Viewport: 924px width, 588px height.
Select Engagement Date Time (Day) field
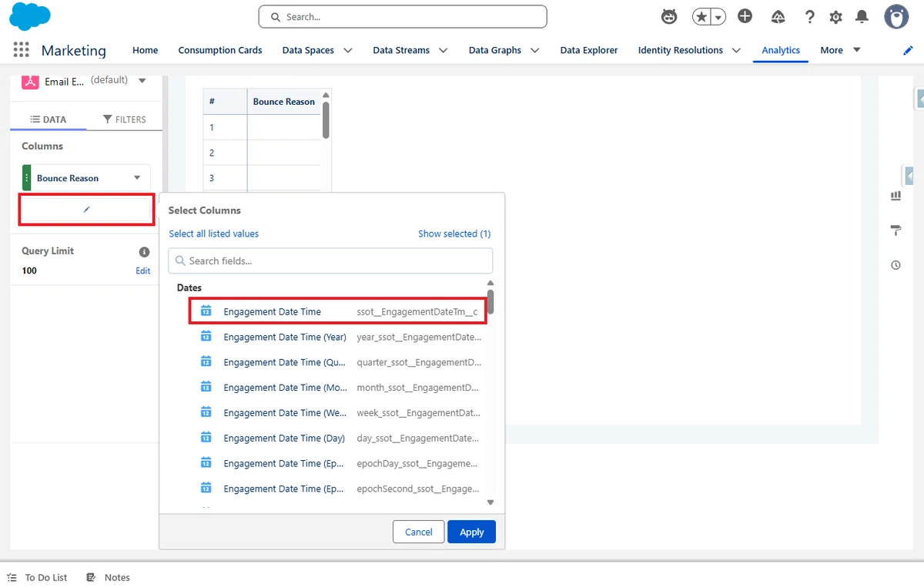pos(338,438)
